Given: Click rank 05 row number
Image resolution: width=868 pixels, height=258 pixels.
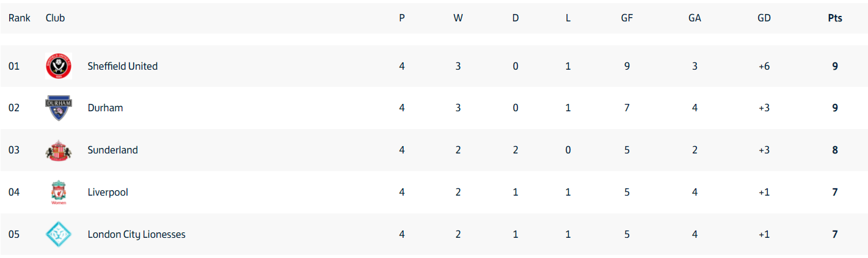Looking at the screenshot, I should tap(14, 235).
